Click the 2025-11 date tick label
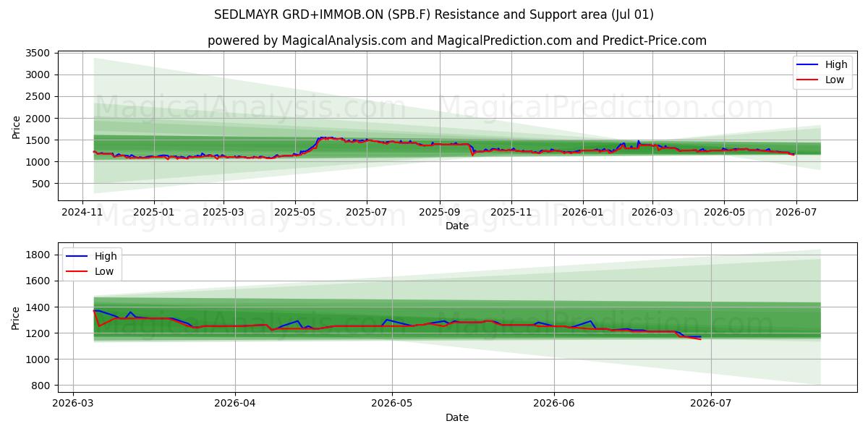The width and height of the screenshot is (868, 434). coord(511,211)
